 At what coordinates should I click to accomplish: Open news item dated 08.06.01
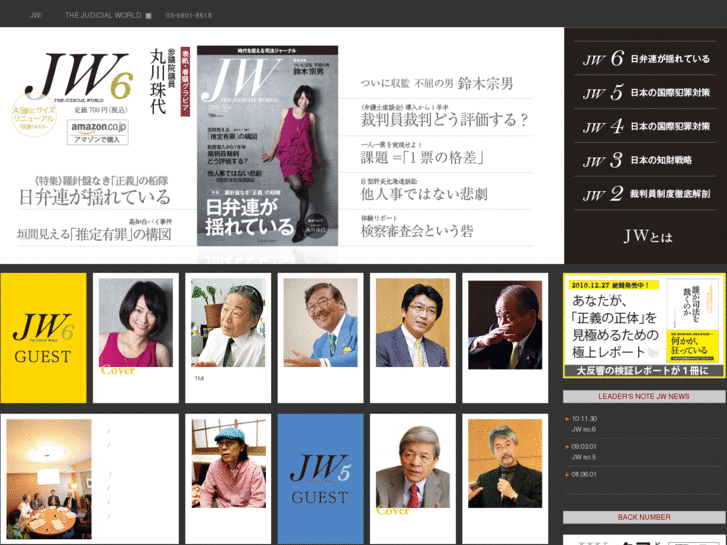(x=584, y=474)
